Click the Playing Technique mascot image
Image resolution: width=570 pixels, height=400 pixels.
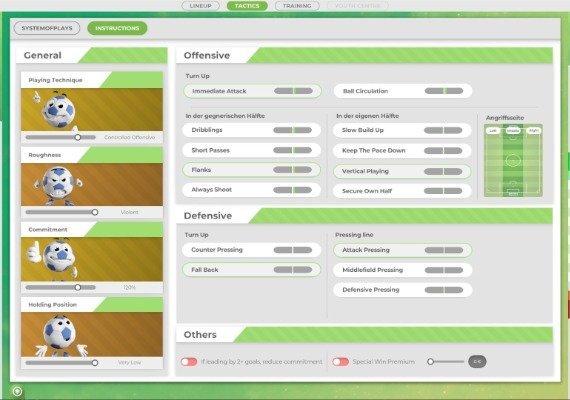pyautogui.click(x=92, y=109)
